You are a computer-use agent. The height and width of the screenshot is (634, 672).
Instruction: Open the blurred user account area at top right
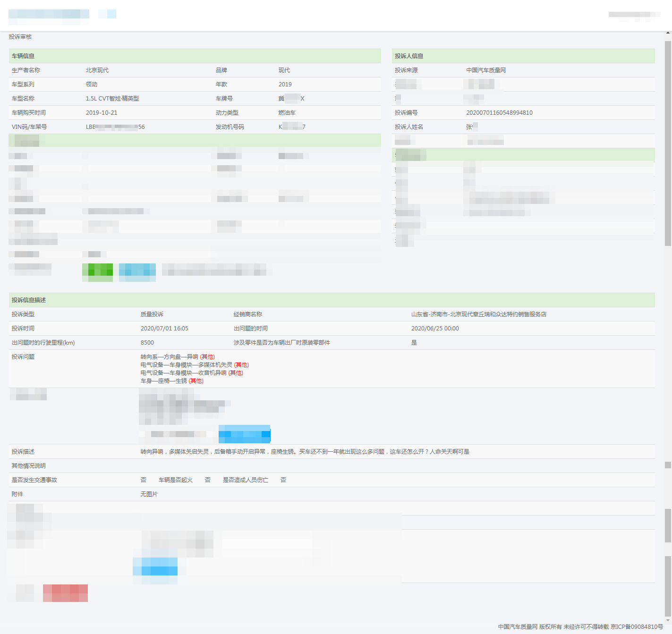pyautogui.click(x=634, y=15)
